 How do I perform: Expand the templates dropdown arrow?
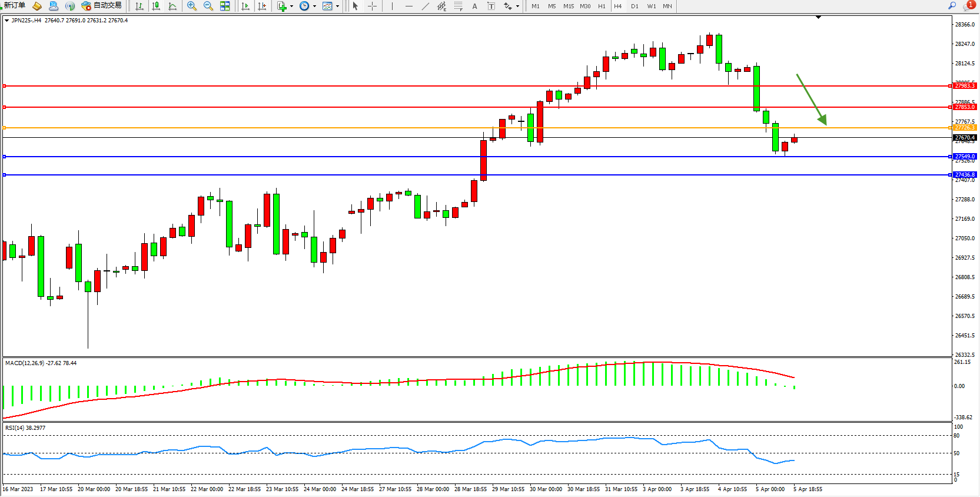point(337,6)
